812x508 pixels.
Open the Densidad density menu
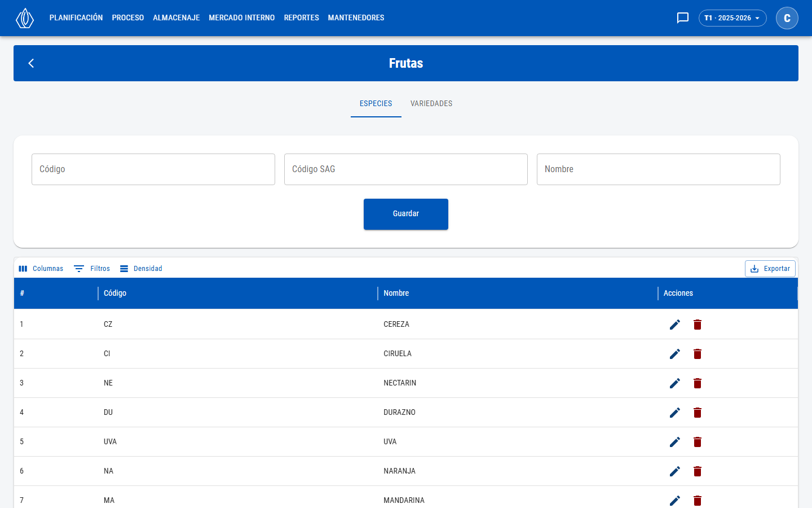click(141, 269)
